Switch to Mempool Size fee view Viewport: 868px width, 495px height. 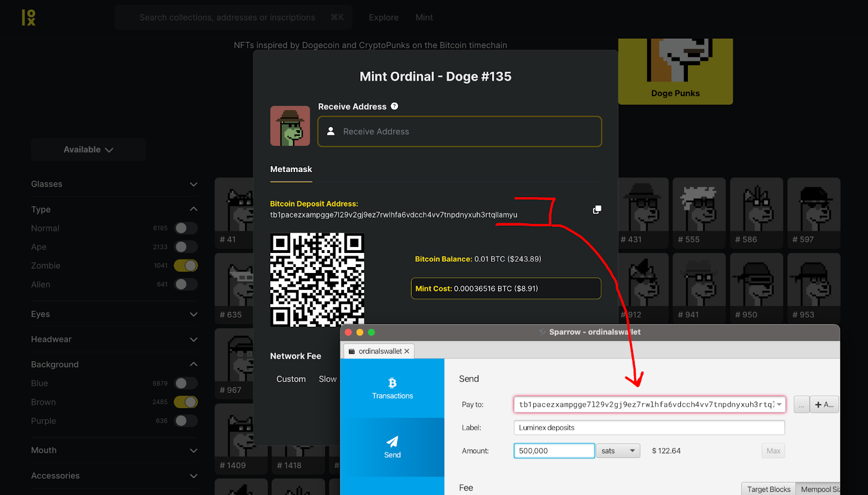(818, 489)
